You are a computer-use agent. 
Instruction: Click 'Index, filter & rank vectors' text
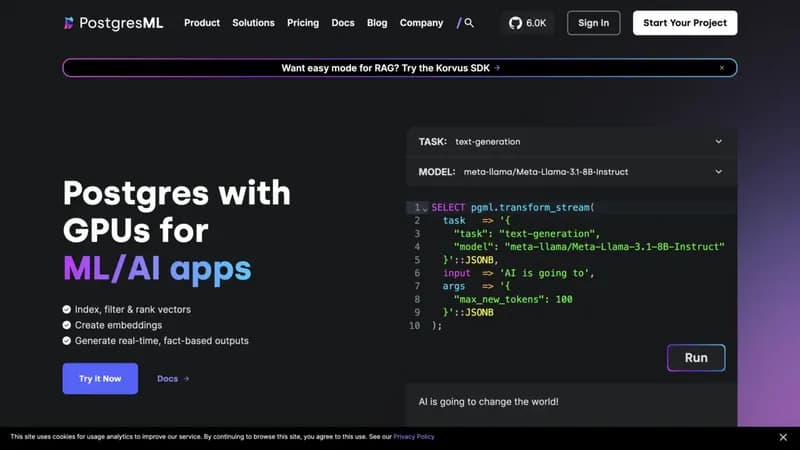[133, 309]
